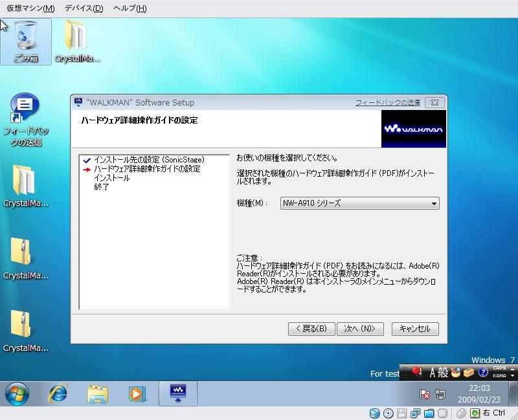Click the VM keyboard capture green arrow icon
The height and width of the screenshot is (420, 518).
point(475,413)
